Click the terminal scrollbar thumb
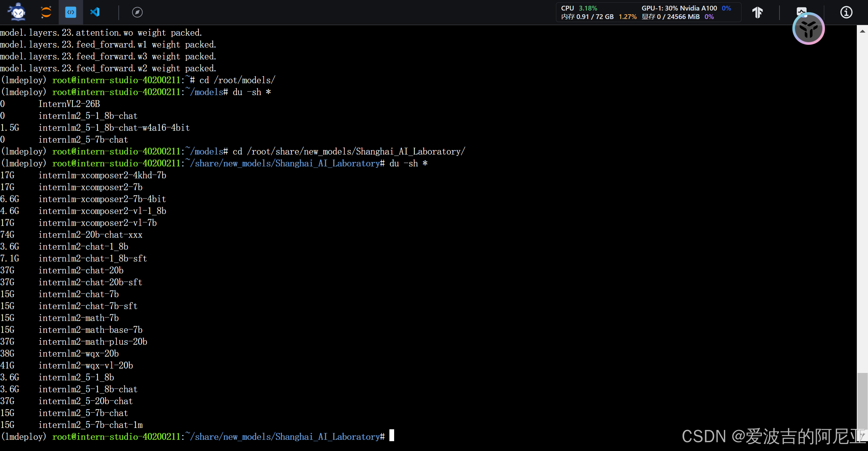868x451 pixels. [x=862, y=400]
